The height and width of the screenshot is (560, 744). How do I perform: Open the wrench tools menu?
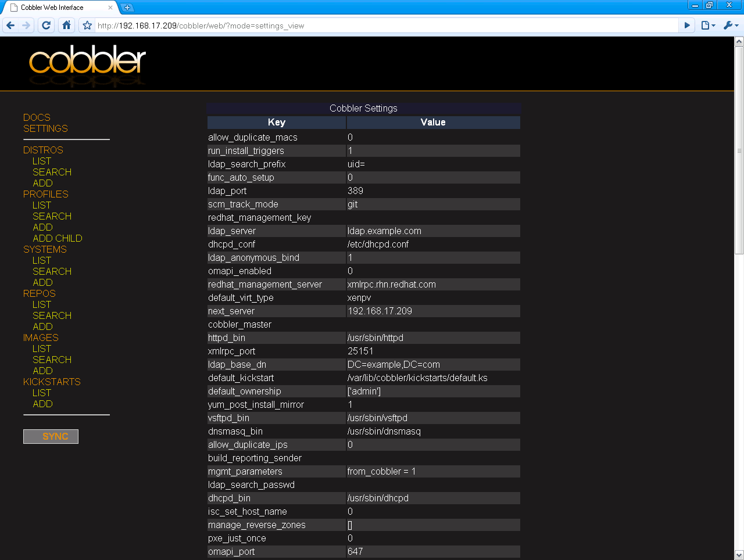[731, 26]
